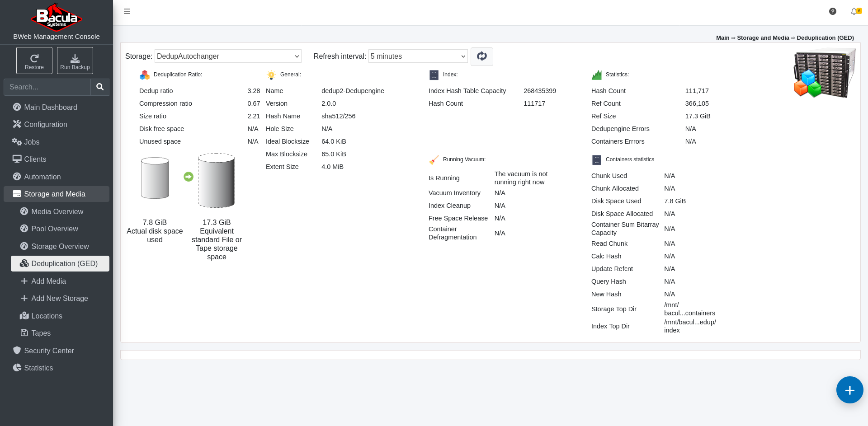Viewport: 868px width, 426px height.
Task: Open Pool Overview
Action: tap(60, 229)
